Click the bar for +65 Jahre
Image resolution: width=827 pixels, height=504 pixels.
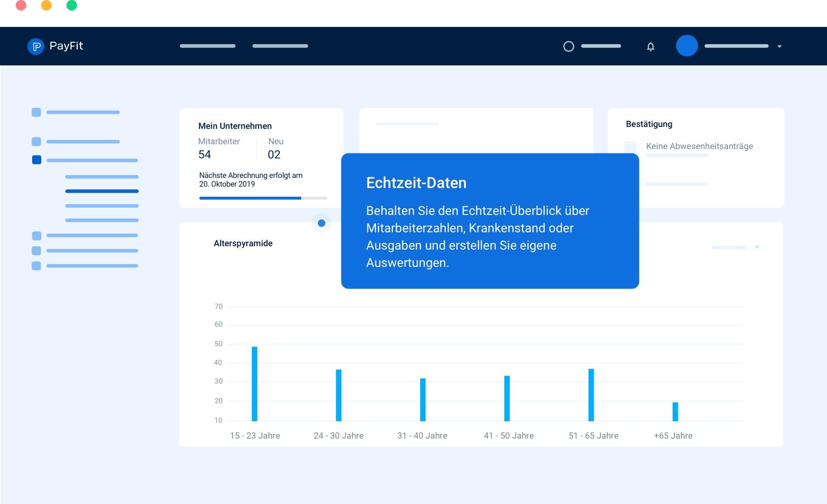[x=675, y=412]
